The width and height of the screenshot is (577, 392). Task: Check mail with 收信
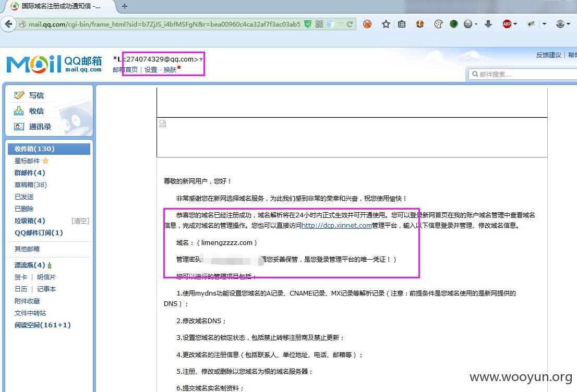(x=36, y=111)
